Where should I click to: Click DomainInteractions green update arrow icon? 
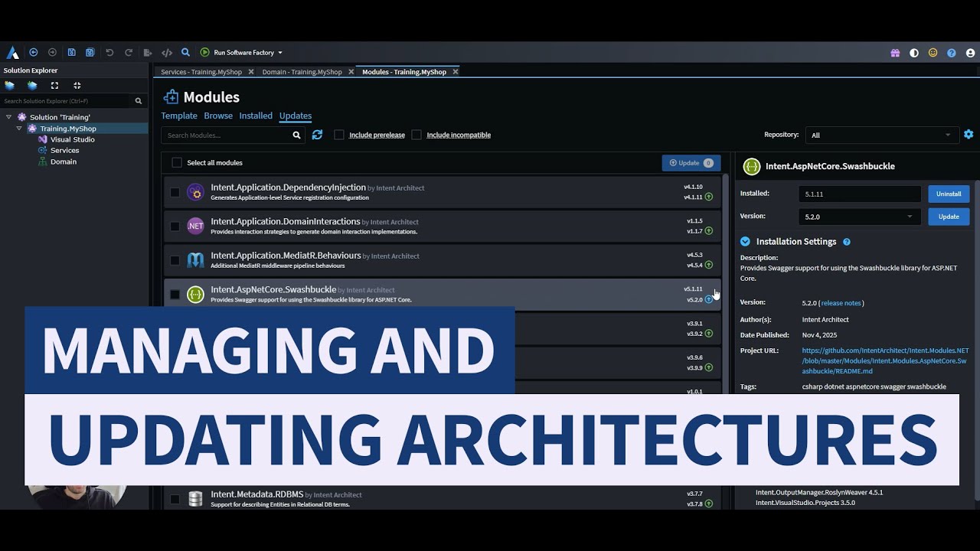(x=709, y=231)
